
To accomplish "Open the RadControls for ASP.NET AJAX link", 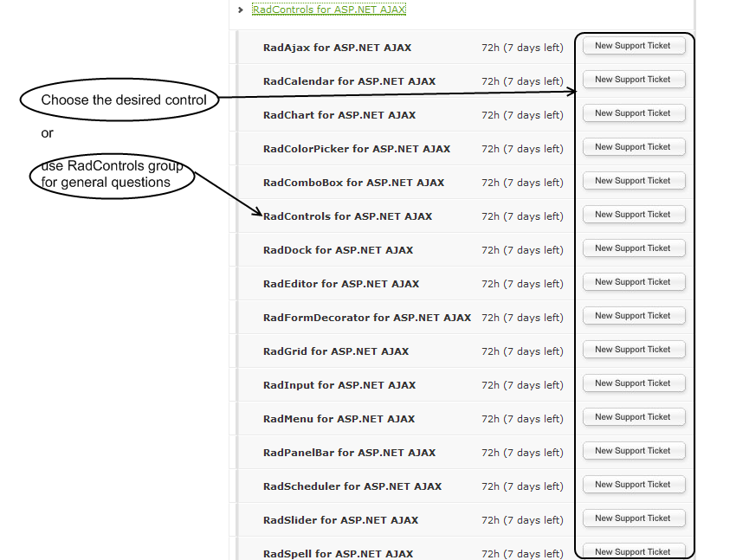I will click(329, 10).
